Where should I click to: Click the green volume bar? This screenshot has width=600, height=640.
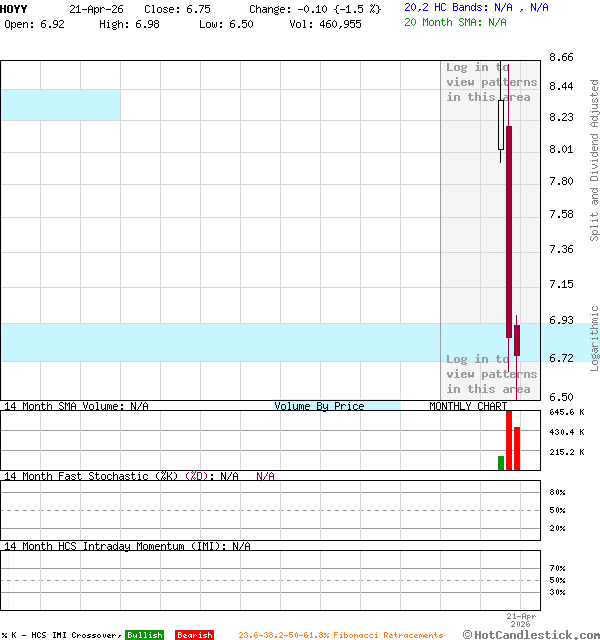[x=501, y=462]
